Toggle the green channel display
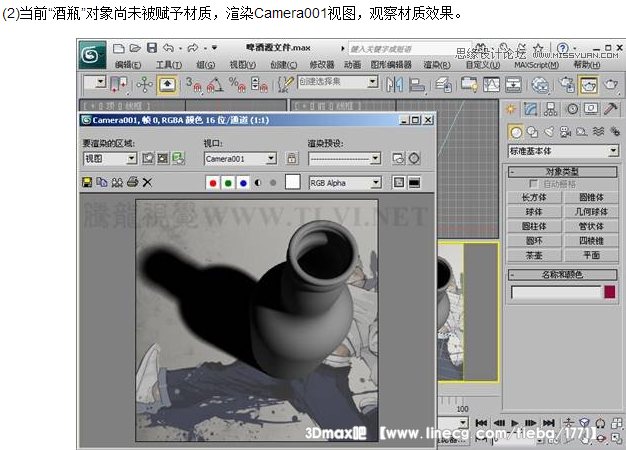 pyautogui.click(x=228, y=182)
